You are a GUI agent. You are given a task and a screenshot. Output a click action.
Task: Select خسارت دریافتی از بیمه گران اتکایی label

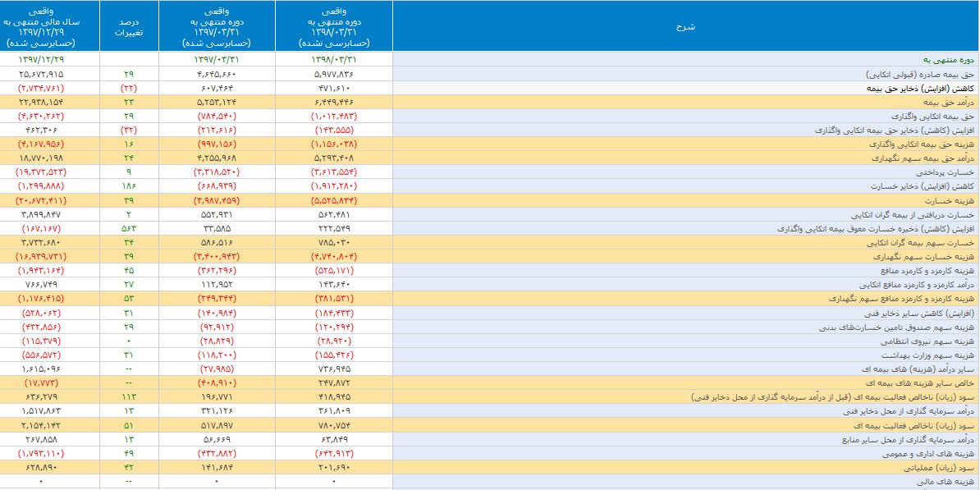click(x=911, y=213)
